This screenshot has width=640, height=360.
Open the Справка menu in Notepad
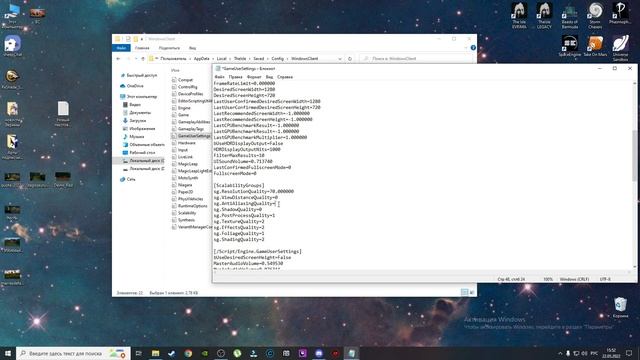click(x=285, y=77)
